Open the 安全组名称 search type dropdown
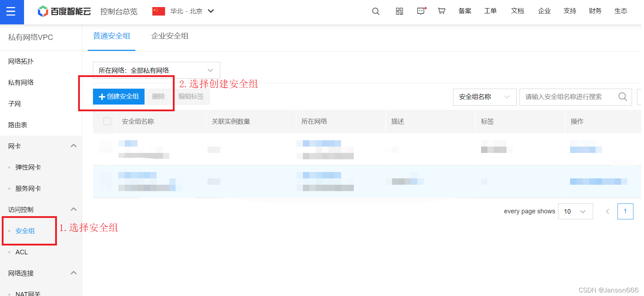Screen dimensions: 644x296 pos(485,97)
